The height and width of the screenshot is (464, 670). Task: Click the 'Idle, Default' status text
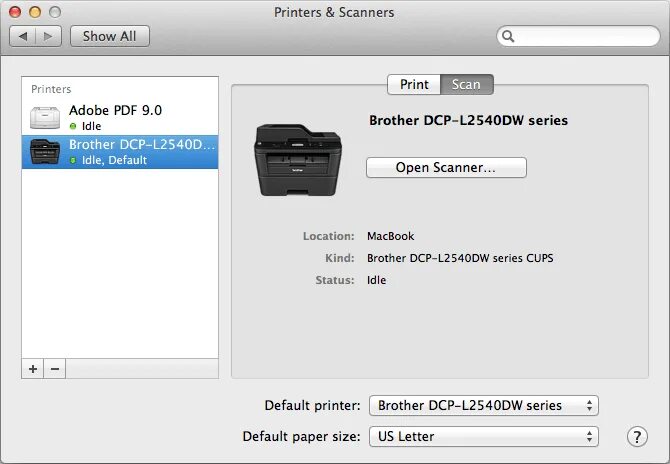point(114,160)
